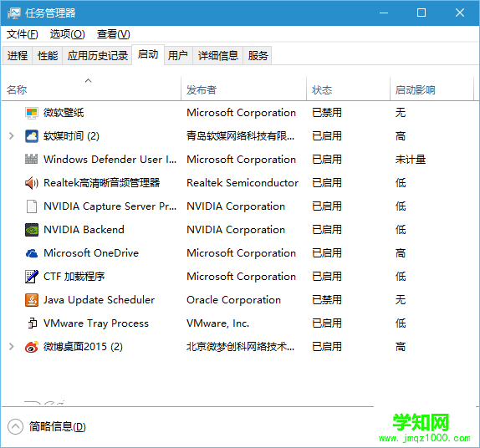This screenshot has height=448, width=480.
Task: Minimize the Task Manager window
Action: (x=384, y=13)
